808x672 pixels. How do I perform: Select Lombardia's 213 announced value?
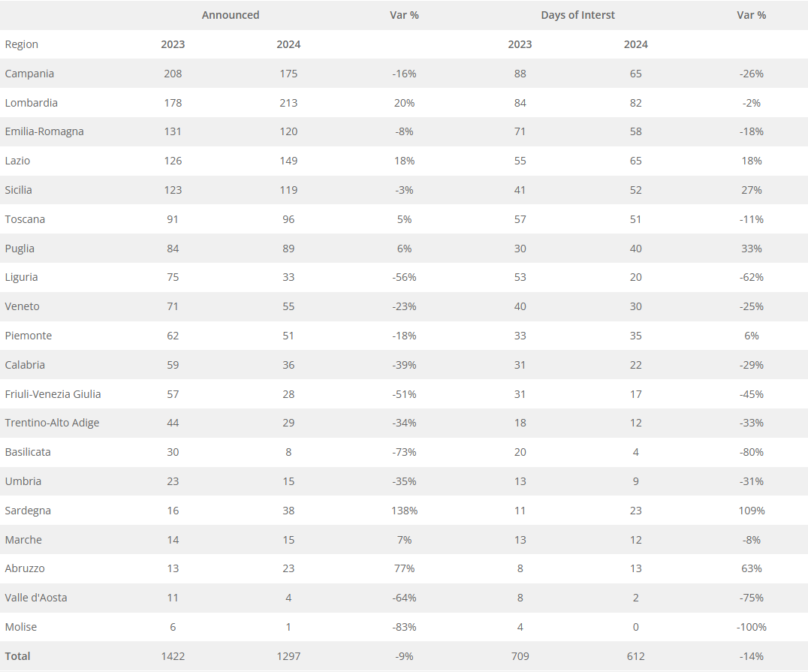click(288, 103)
